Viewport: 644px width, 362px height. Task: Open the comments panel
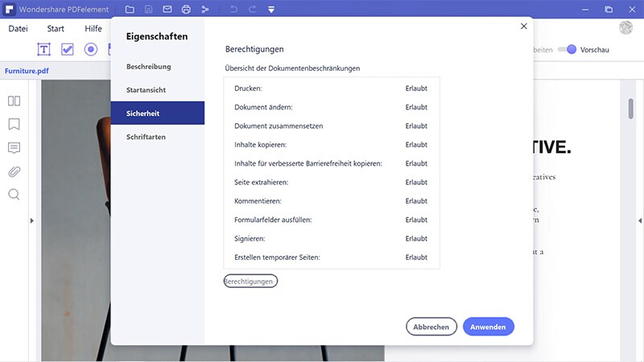click(x=14, y=148)
